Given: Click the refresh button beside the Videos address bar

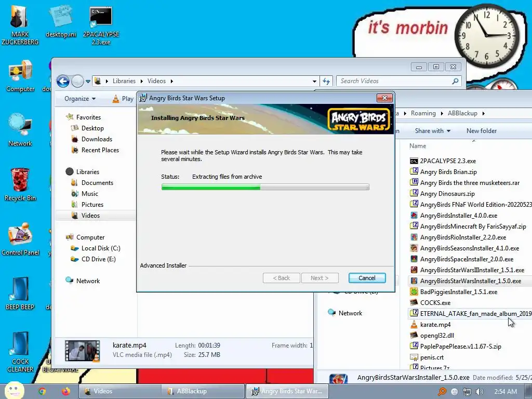Looking at the screenshot, I should pos(326,81).
